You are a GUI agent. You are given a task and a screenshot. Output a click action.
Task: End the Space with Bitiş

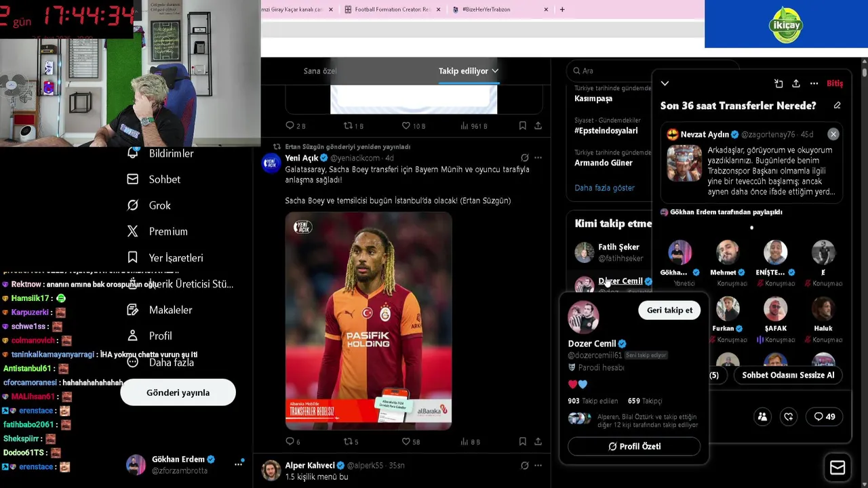tap(835, 83)
